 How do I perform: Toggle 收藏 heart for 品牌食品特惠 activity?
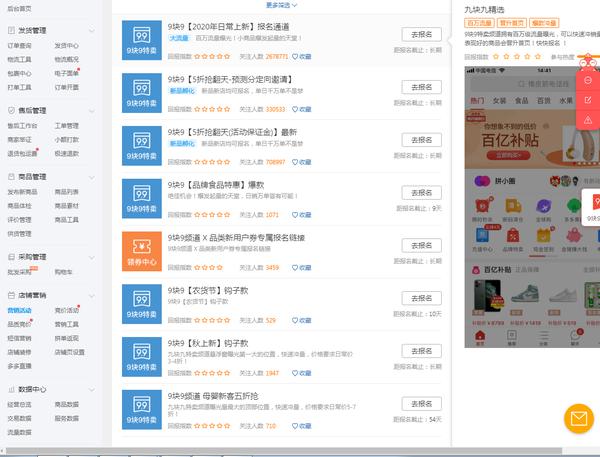point(295,215)
